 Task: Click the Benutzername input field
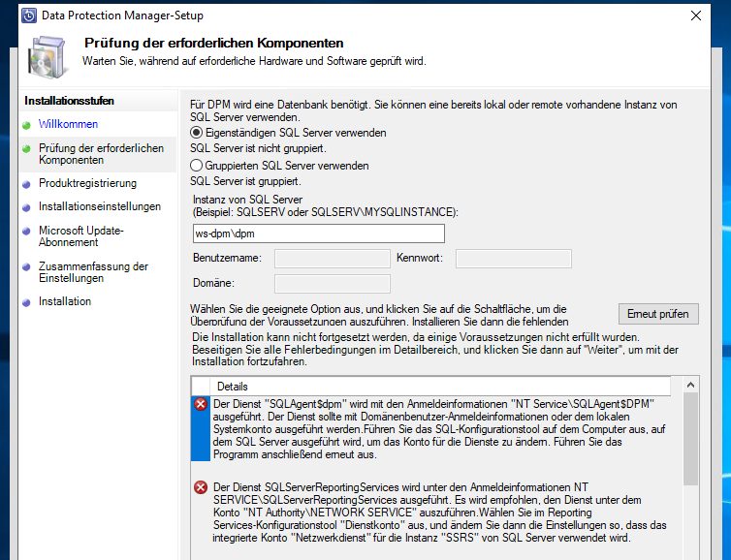point(332,258)
